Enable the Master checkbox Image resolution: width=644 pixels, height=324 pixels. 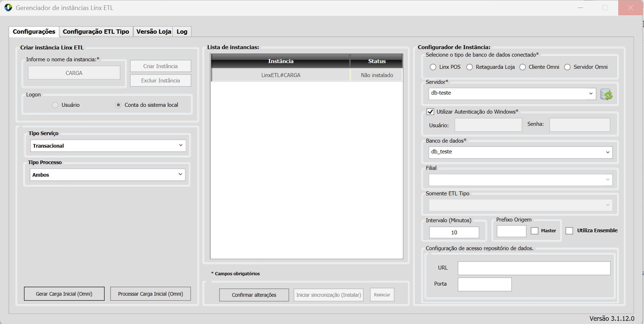click(x=534, y=231)
